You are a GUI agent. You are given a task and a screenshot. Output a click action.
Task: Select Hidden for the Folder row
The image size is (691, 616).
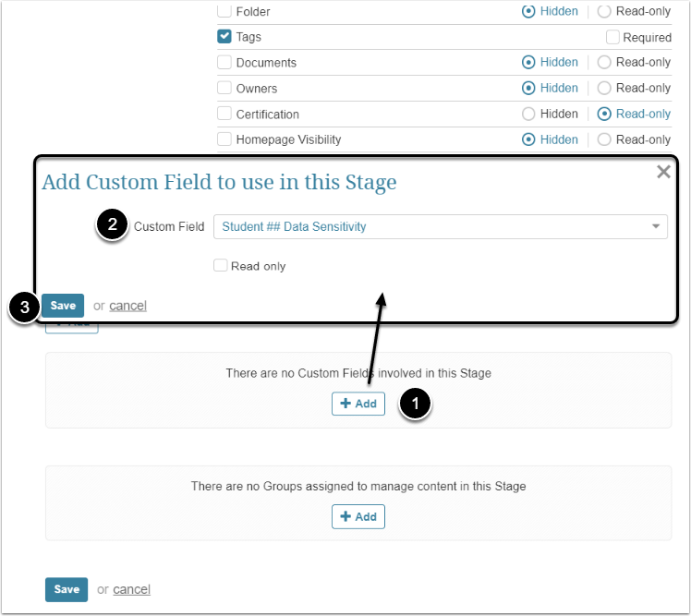pyautogui.click(x=528, y=12)
